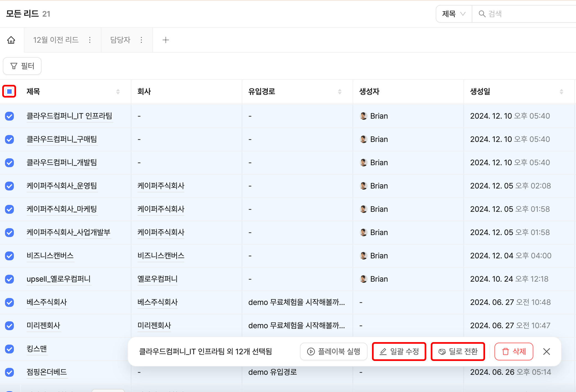This screenshot has width=576, height=392.
Task: Click the 필터 funnel button
Action: 22,66
